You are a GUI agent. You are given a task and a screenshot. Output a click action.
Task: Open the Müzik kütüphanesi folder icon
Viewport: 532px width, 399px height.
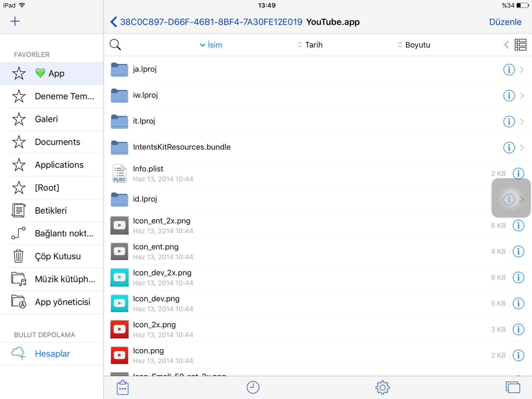[19, 279]
